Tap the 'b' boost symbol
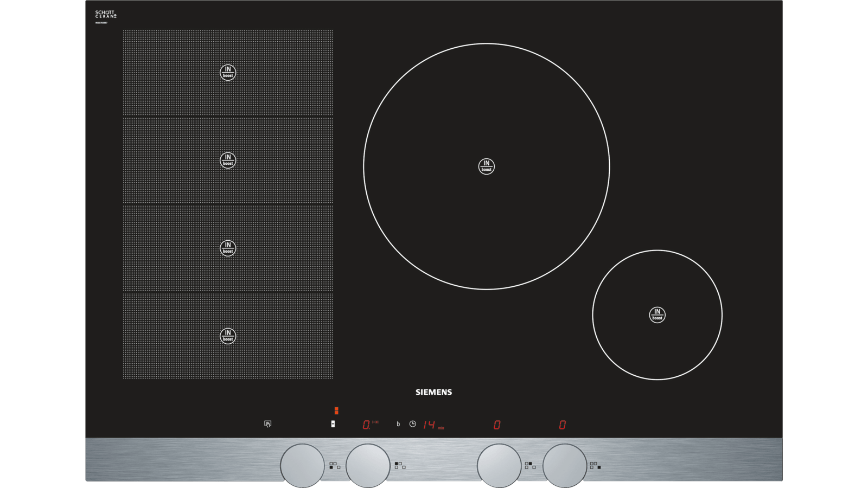 click(398, 424)
